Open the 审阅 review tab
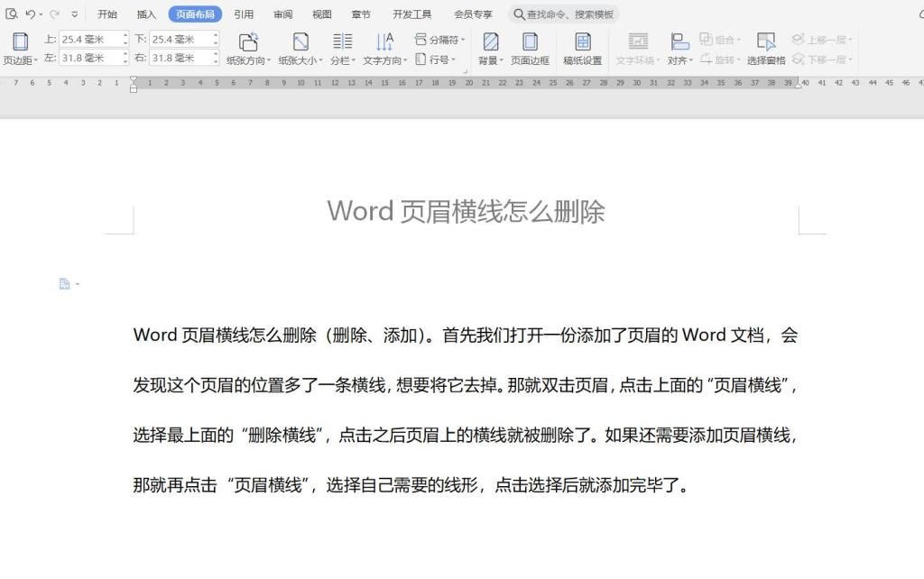Screen dimensions: 924x579 [x=282, y=14]
